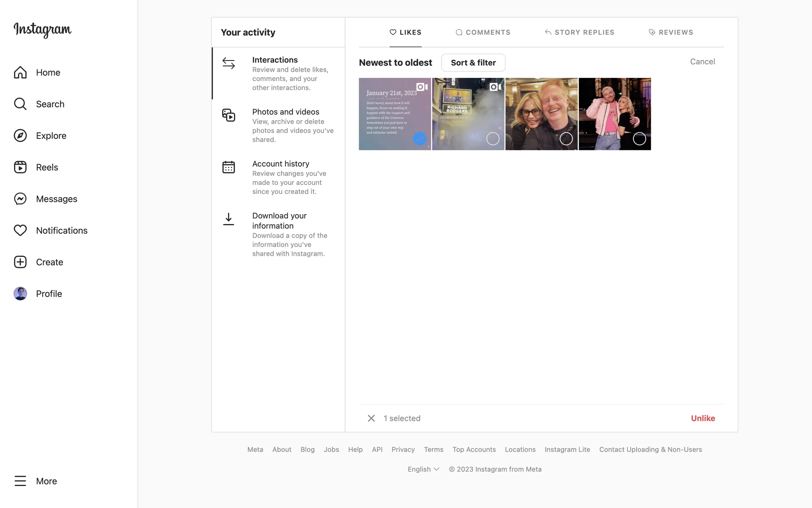The height and width of the screenshot is (508, 812).
Task: Deselect the checked January 21st post
Action: 420,138
